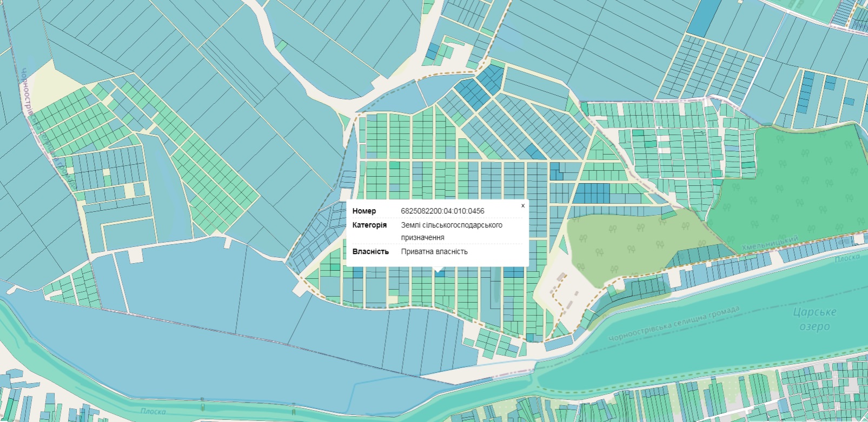Click the Плоска river label at bottom

tap(153, 411)
